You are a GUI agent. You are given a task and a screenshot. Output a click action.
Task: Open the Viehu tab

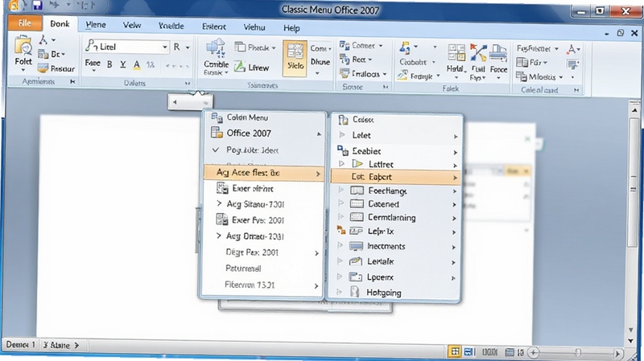click(x=254, y=27)
